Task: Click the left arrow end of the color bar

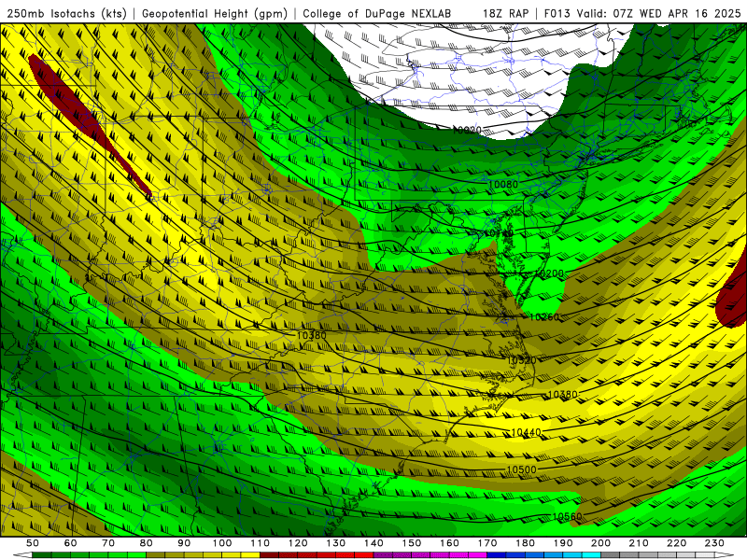Action: pos(22,555)
